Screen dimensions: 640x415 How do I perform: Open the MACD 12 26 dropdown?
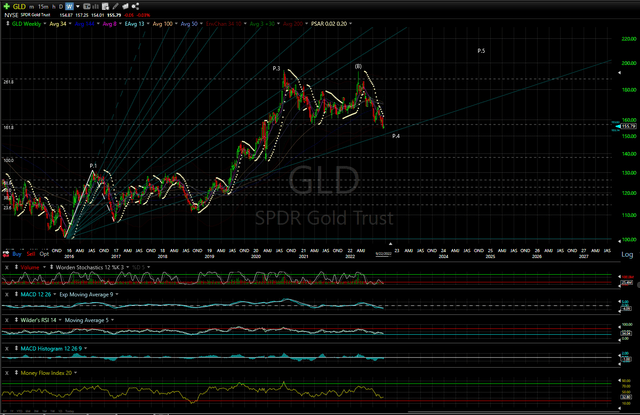pyautogui.click(x=55, y=294)
